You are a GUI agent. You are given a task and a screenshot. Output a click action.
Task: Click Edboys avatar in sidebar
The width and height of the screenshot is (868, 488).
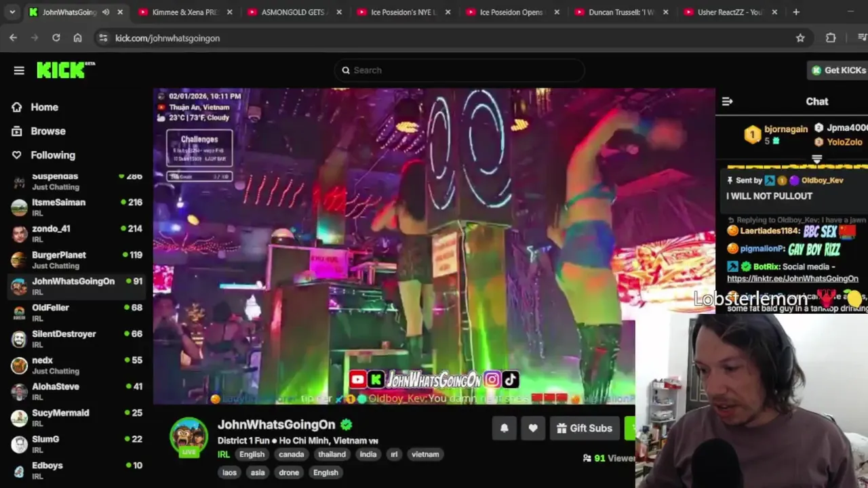coord(20,471)
